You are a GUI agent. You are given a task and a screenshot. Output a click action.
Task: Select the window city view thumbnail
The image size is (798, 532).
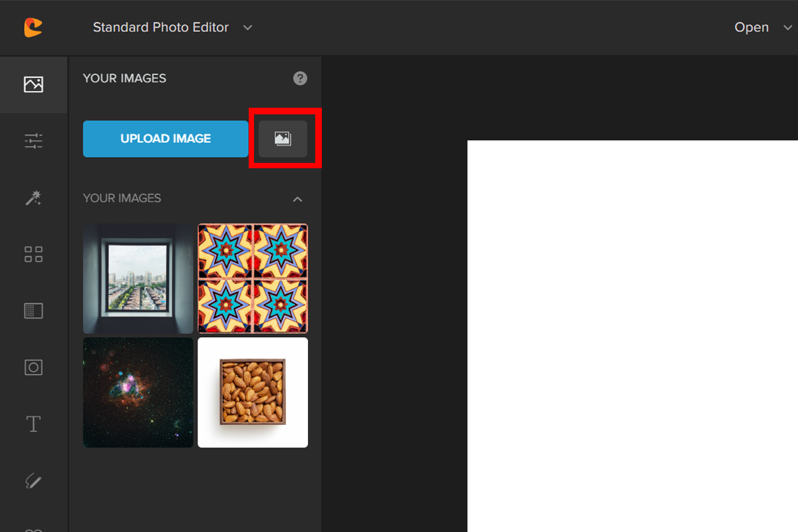(x=138, y=278)
